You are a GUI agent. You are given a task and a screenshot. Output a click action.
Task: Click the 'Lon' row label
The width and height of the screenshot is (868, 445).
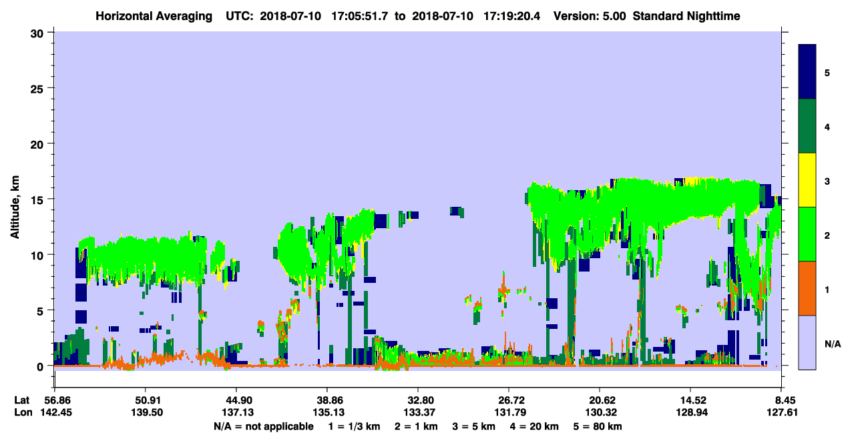coord(22,413)
